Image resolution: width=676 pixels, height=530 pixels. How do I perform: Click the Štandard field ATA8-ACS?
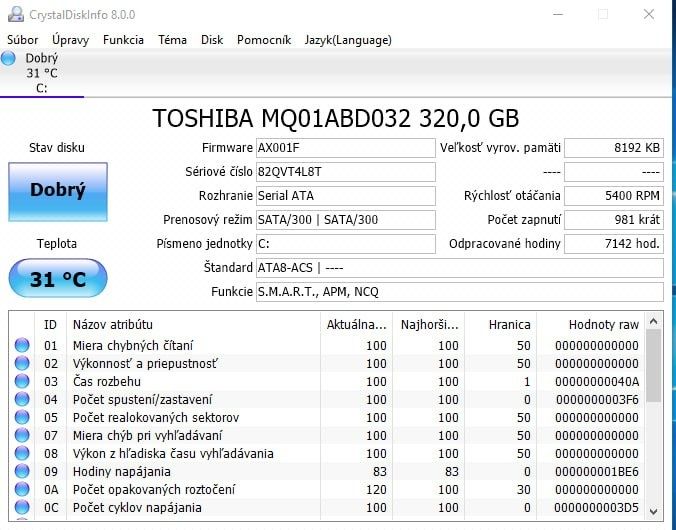click(460, 268)
